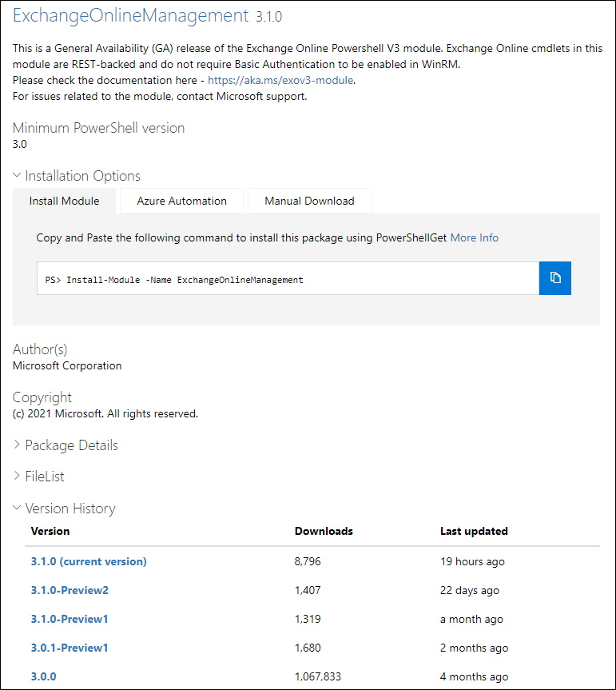Click the 8,796 downloads value
Viewport: 616px width, 690px height.
(308, 561)
